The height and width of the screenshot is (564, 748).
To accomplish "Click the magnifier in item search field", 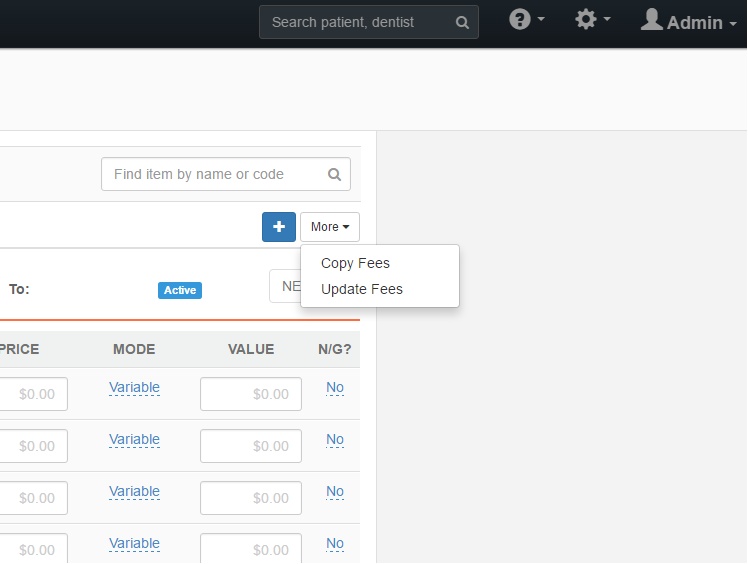I will [x=335, y=174].
